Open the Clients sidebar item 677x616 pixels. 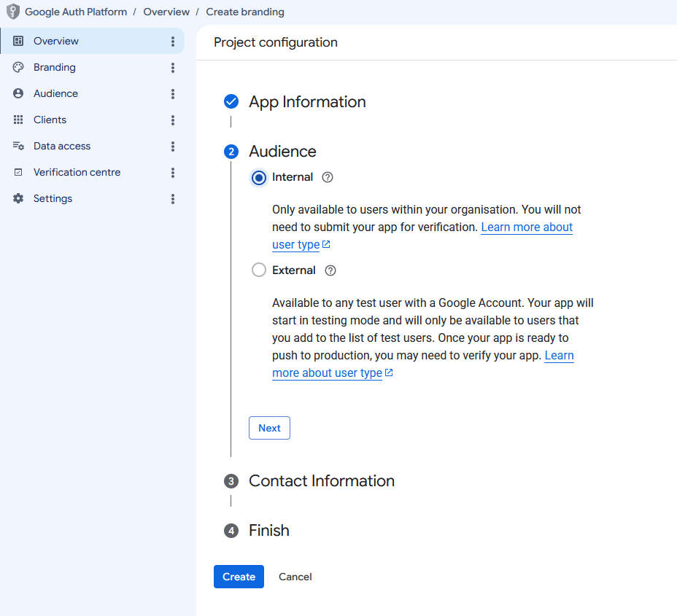(93, 120)
